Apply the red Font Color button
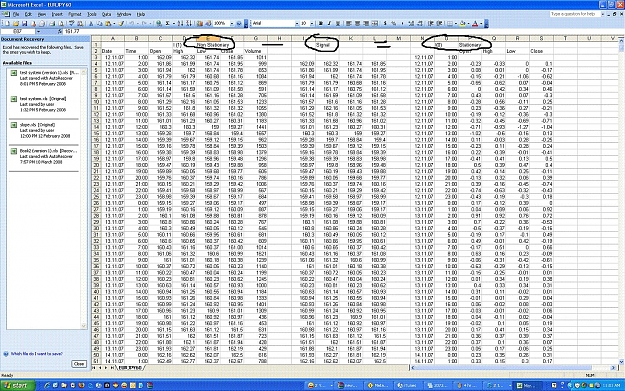The height and width of the screenshot is (391, 625). (x=475, y=24)
